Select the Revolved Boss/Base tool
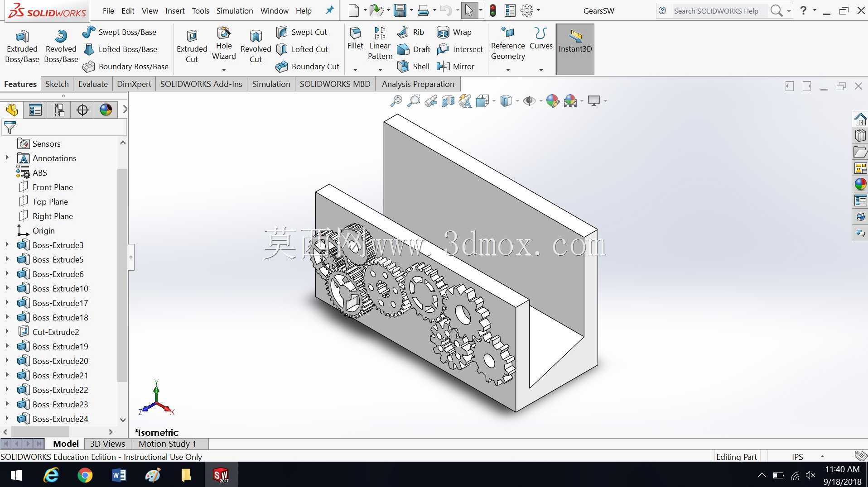 click(61, 47)
